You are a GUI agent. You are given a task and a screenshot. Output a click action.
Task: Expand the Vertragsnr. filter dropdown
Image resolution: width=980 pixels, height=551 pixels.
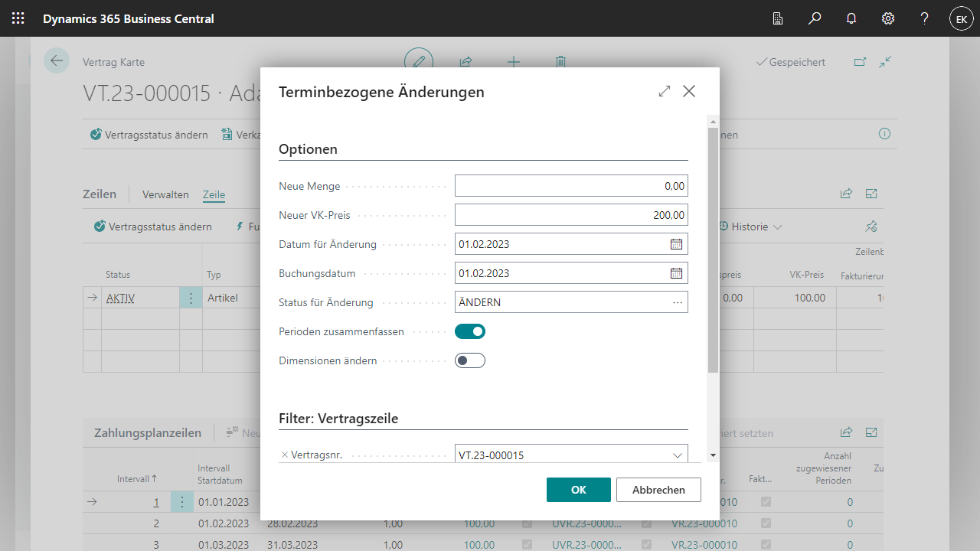point(677,455)
